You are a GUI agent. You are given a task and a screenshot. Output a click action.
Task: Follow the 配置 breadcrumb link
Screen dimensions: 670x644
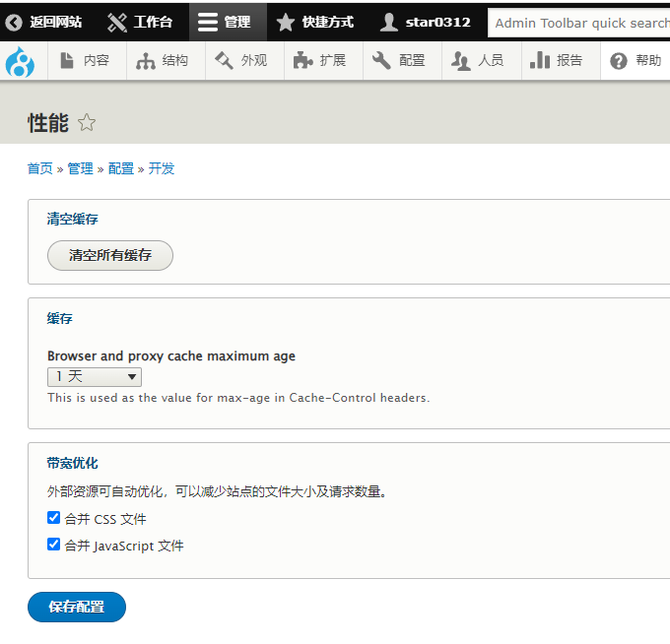[121, 168]
